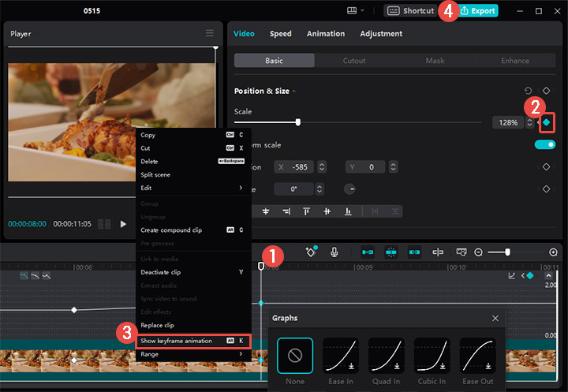Screen dimensions: 568x392
Task: Select the Ease In graph preset
Action: tap(341, 356)
